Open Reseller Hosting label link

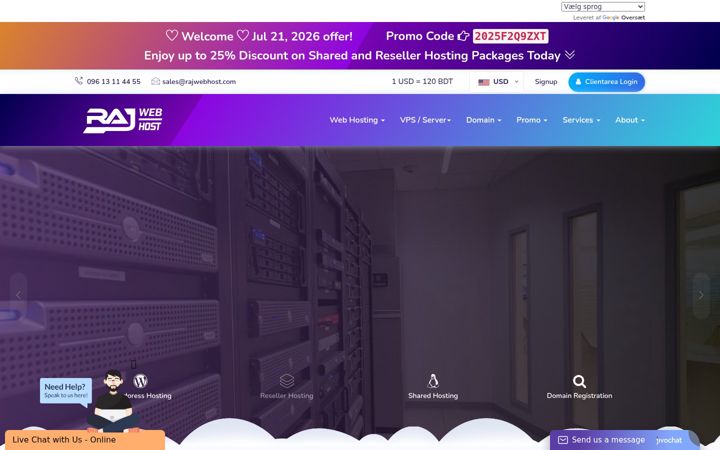tap(287, 395)
